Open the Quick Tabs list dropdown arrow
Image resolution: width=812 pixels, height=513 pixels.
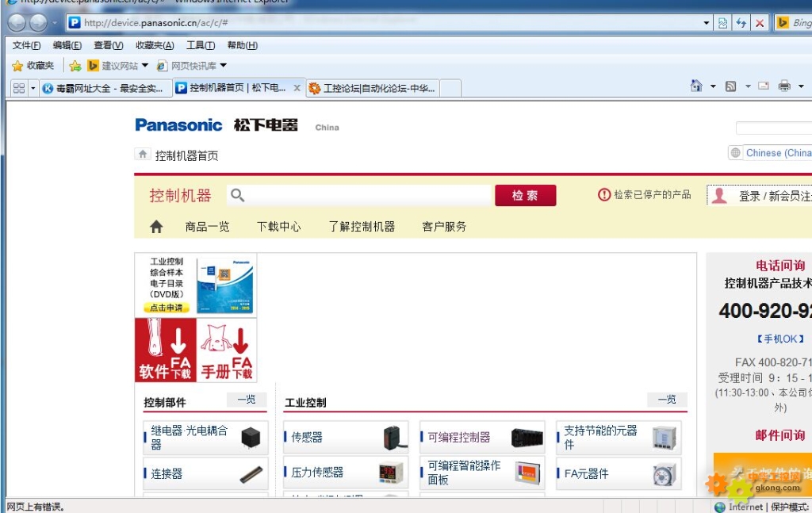[x=33, y=89]
